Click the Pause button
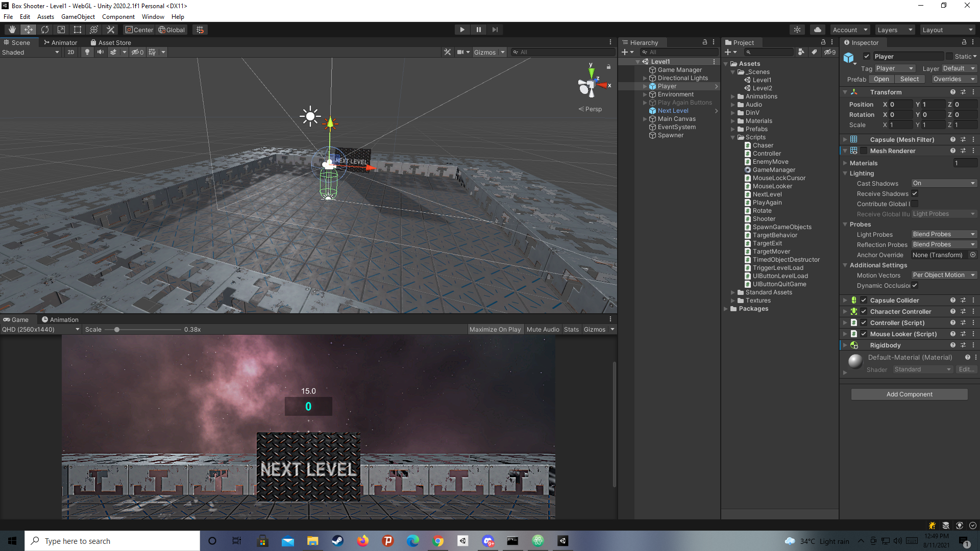This screenshot has width=980, height=551. click(x=478, y=30)
